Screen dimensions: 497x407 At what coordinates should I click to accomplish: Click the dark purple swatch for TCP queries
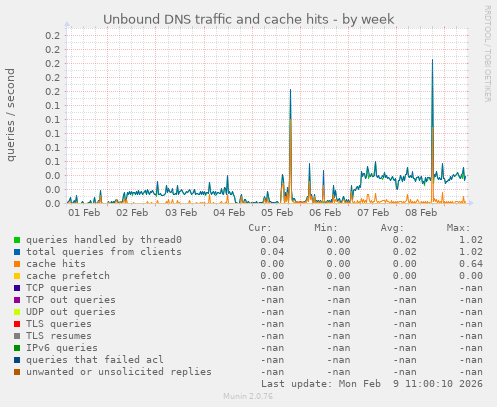tap(17, 288)
